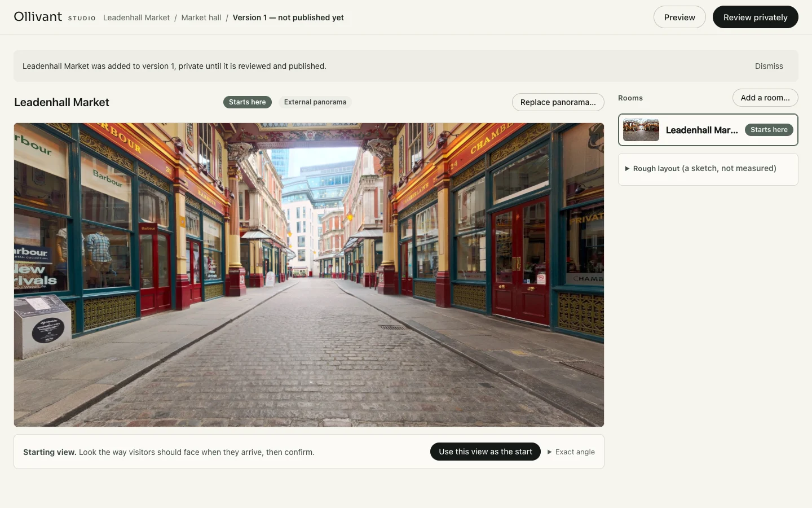Dismiss the version notice banner

769,66
